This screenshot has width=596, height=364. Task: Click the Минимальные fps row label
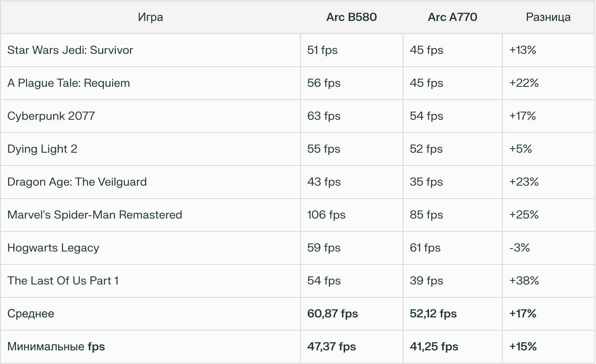pos(56,347)
